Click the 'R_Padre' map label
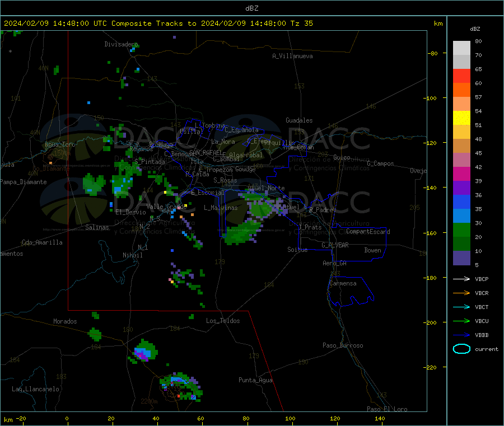Viewport: 504px width, 426px height. click(321, 210)
